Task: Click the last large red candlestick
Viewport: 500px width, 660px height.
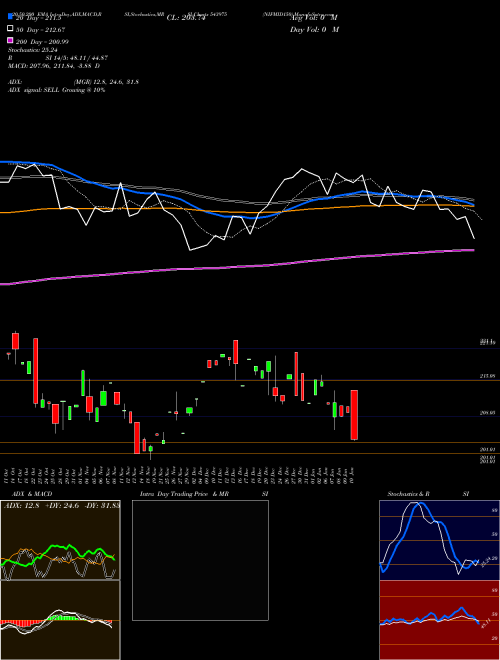Action: 354,415
